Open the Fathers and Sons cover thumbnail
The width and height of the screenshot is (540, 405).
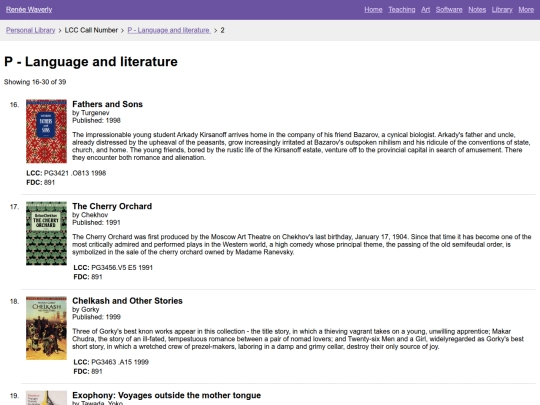46,131
